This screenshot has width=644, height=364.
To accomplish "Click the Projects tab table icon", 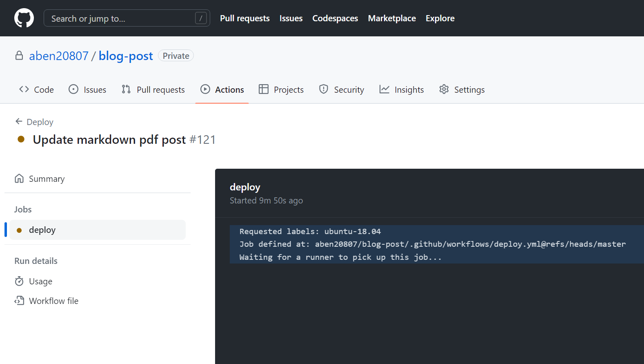I will pos(264,89).
